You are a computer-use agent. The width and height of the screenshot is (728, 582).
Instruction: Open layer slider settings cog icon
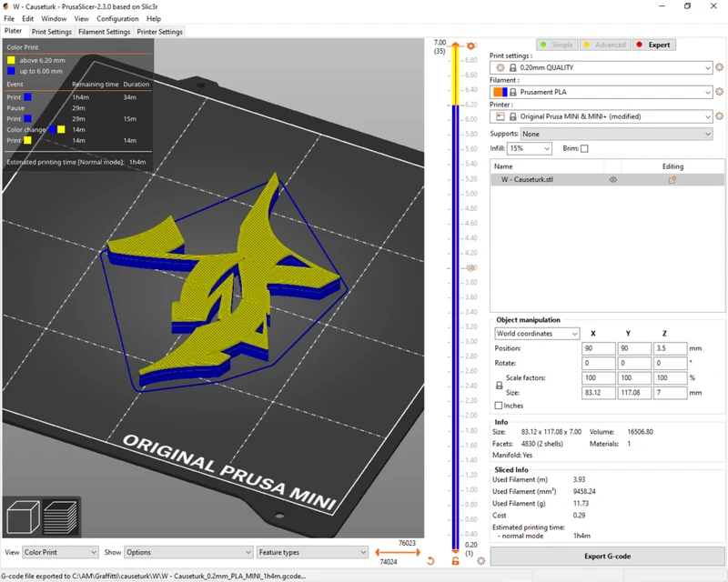tap(481, 561)
